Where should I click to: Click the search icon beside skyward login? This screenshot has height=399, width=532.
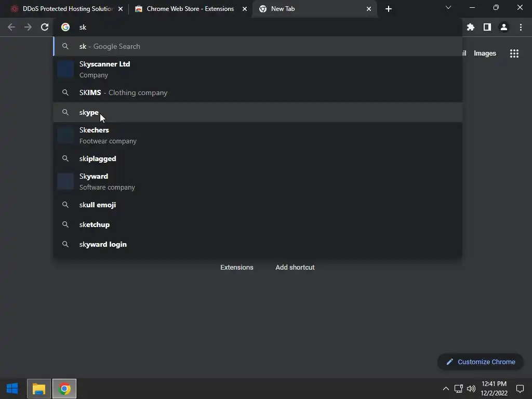[65, 244]
